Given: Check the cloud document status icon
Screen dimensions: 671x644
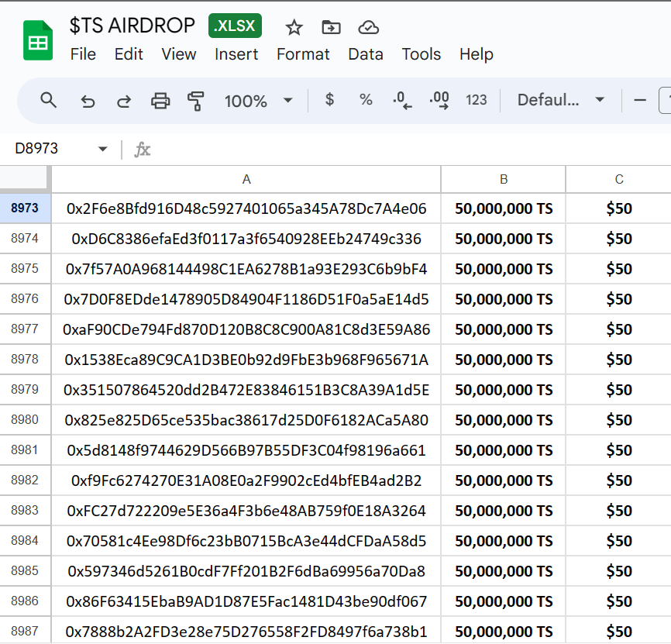Looking at the screenshot, I should click(369, 27).
